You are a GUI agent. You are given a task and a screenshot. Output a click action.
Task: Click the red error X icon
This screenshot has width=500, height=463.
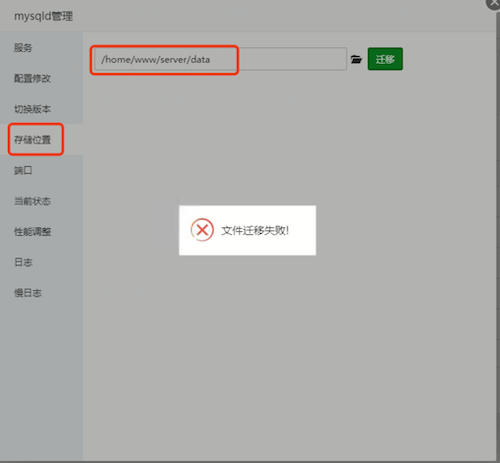pyautogui.click(x=202, y=230)
